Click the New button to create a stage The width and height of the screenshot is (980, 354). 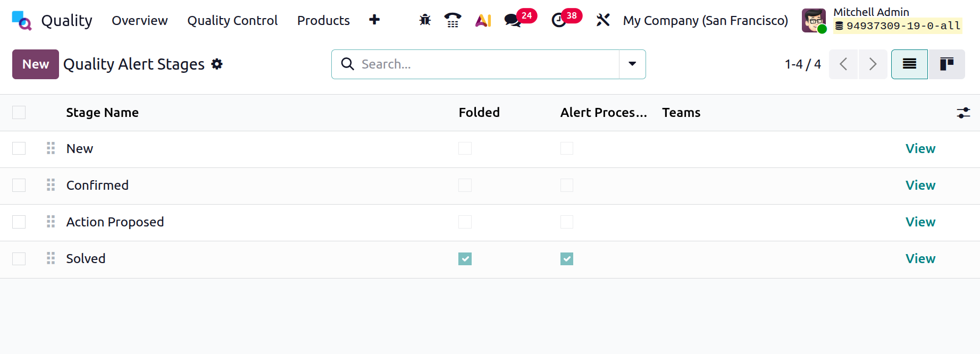point(36,64)
